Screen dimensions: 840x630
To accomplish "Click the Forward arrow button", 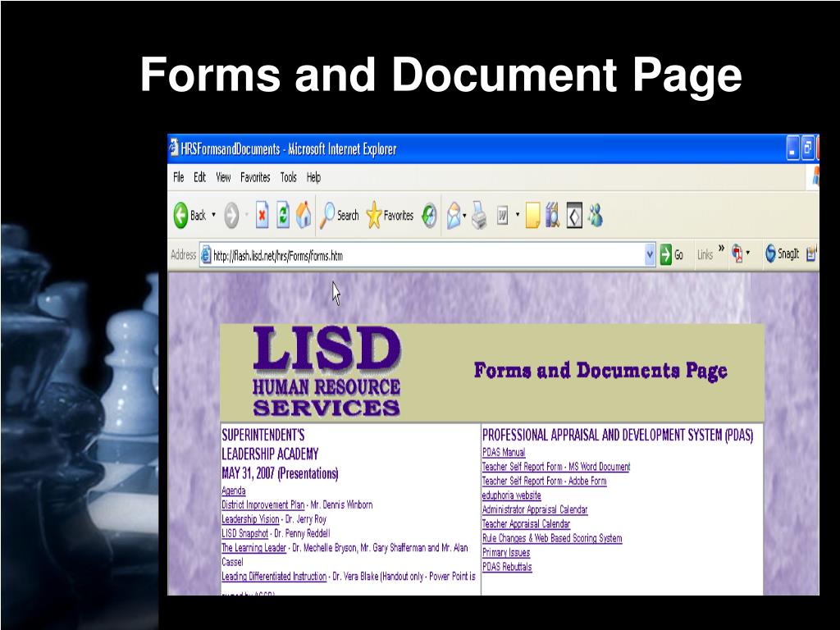I will coord(231,216).
